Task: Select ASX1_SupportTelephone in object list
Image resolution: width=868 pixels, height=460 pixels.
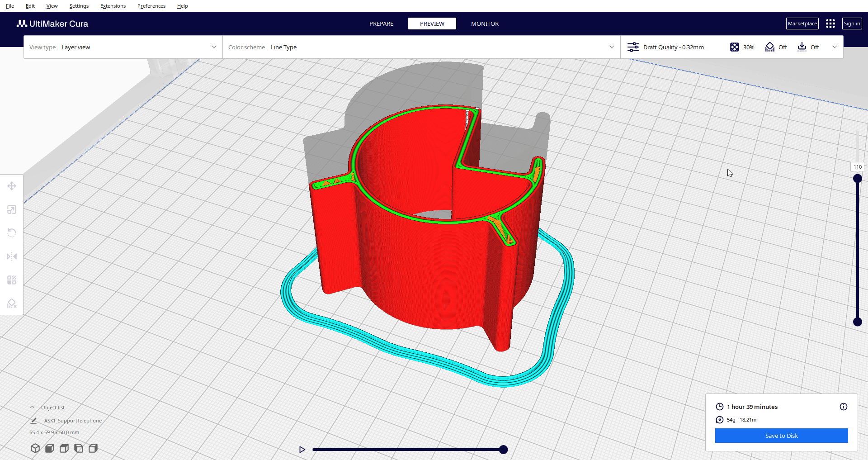Action: coord(73,421)
